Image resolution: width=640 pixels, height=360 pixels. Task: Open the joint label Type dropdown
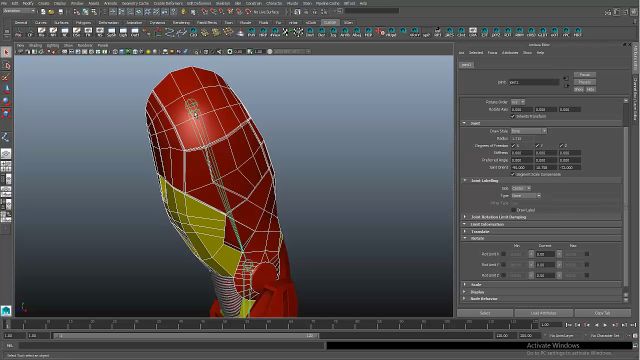pos(526,196)
